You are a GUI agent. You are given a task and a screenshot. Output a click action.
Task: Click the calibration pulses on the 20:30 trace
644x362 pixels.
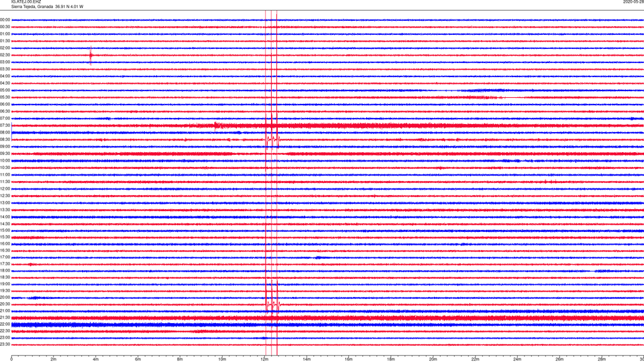[x=272, y=304]
